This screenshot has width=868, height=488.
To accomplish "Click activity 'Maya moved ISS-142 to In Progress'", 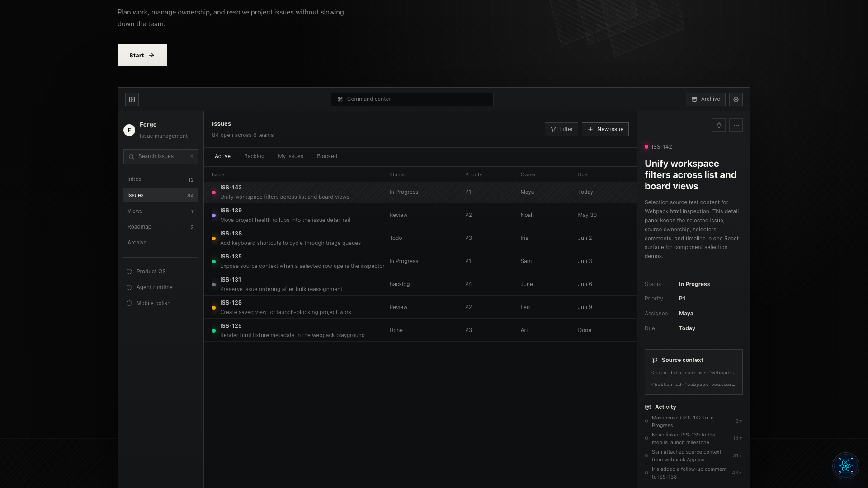I will [693, 422].
